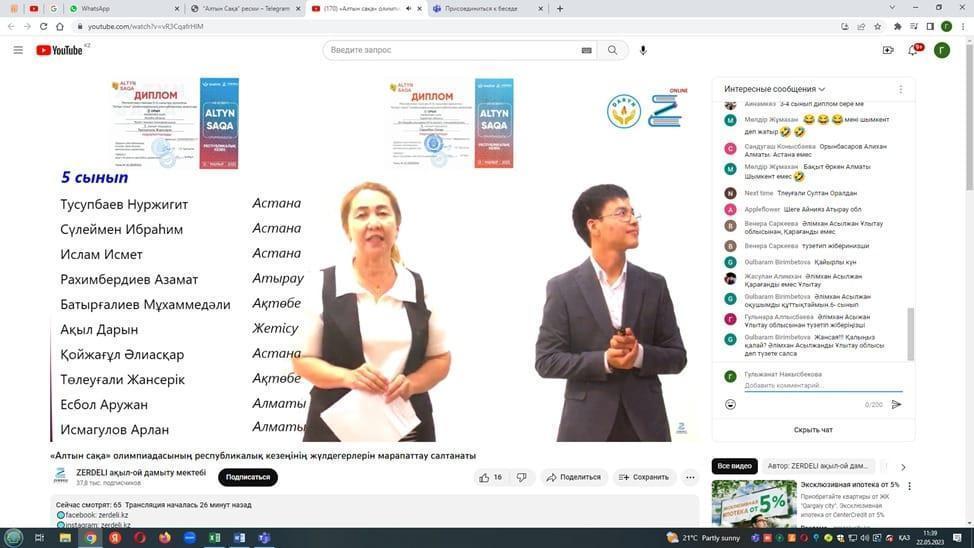Switch to the WhatsApp browser tab
Viewport: 974px width, 548px height.
95,8
